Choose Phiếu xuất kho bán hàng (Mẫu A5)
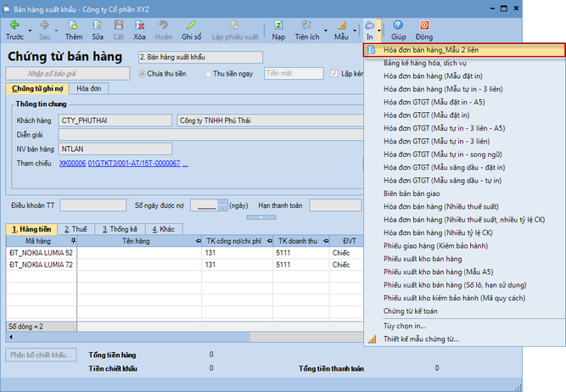Screen dimensions: 566x392 [x=464, y=272]
